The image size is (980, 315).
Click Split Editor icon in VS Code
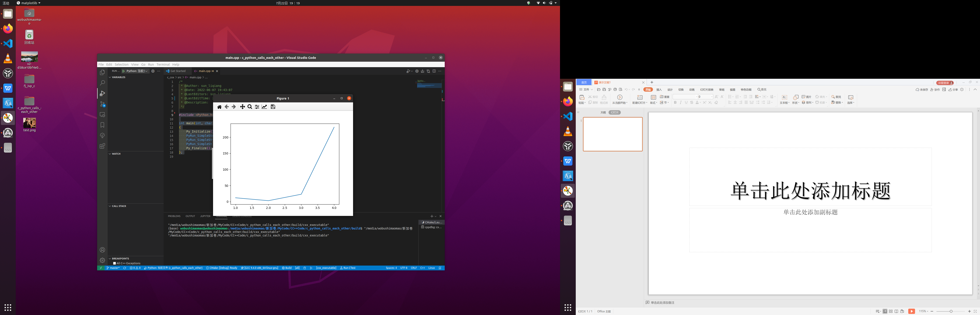click(434, 71)
